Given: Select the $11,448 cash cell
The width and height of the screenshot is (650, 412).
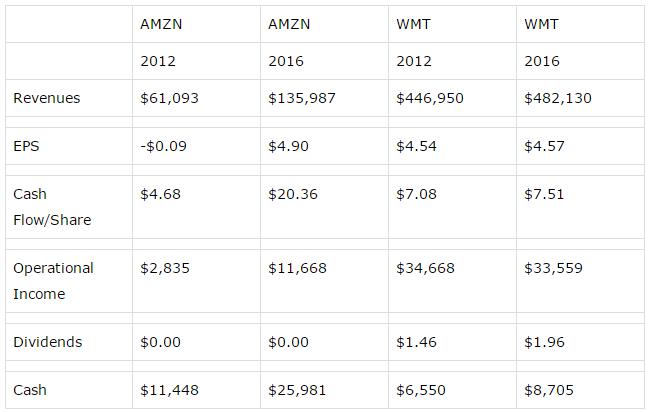Looking at the screenshot, I should (167, 390).
